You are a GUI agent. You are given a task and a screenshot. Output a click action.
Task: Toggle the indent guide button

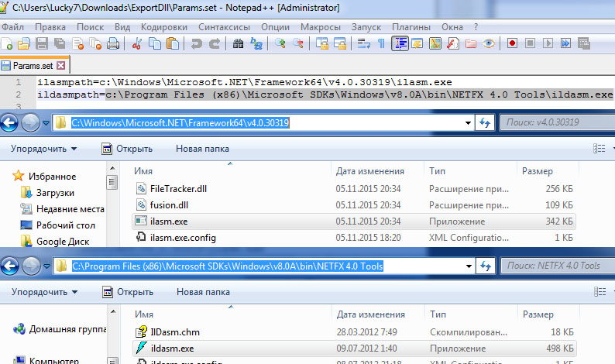point(400,43)
